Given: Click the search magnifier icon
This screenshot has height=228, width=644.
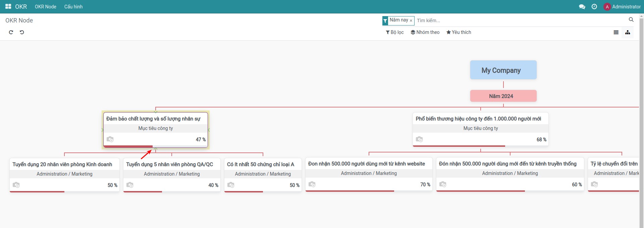Looking at the screenshot, I should [631, 20].
